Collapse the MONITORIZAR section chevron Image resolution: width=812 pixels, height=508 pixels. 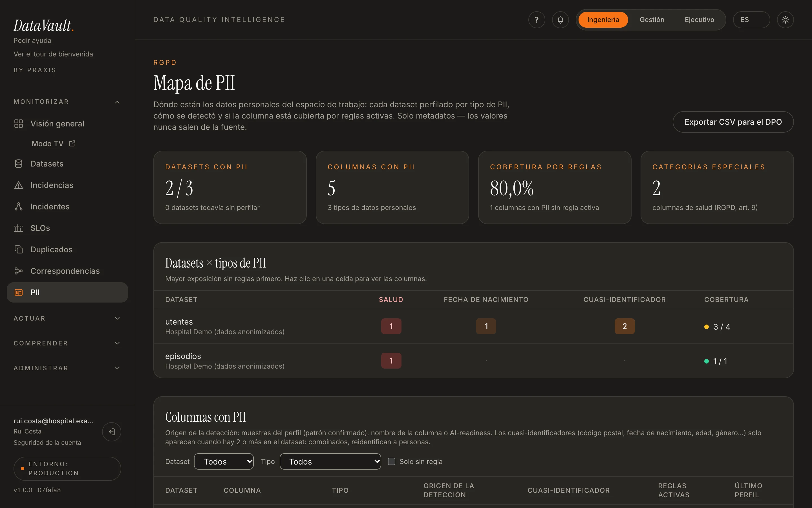(x=117, y=102)
